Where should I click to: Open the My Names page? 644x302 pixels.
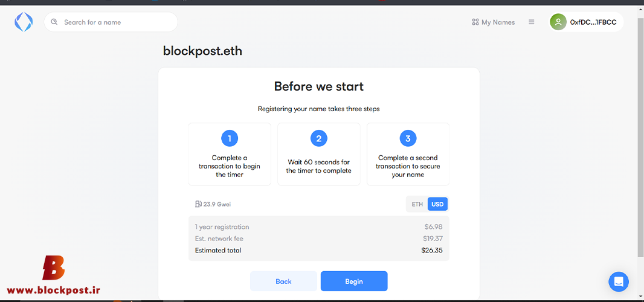[x=493, y=22]
